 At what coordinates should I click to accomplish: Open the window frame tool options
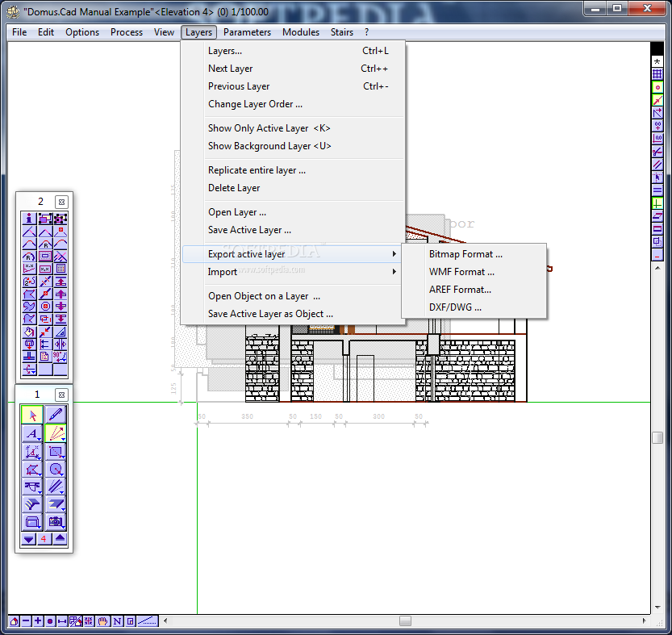pos(32,522)
